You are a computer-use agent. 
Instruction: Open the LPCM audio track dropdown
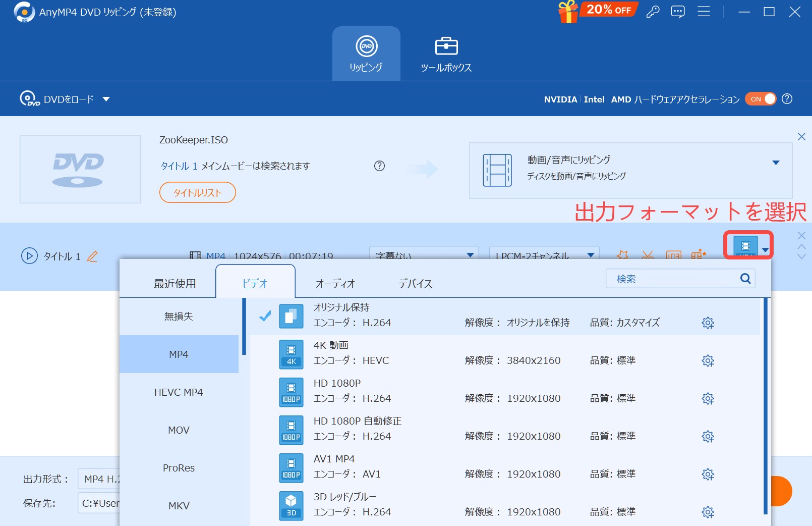(x=591, y=255)
